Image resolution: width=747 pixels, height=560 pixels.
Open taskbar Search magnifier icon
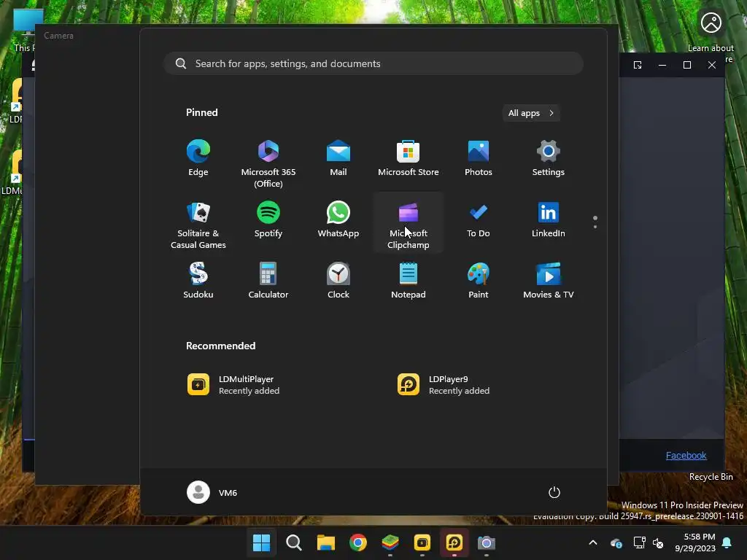coord(293,542)
